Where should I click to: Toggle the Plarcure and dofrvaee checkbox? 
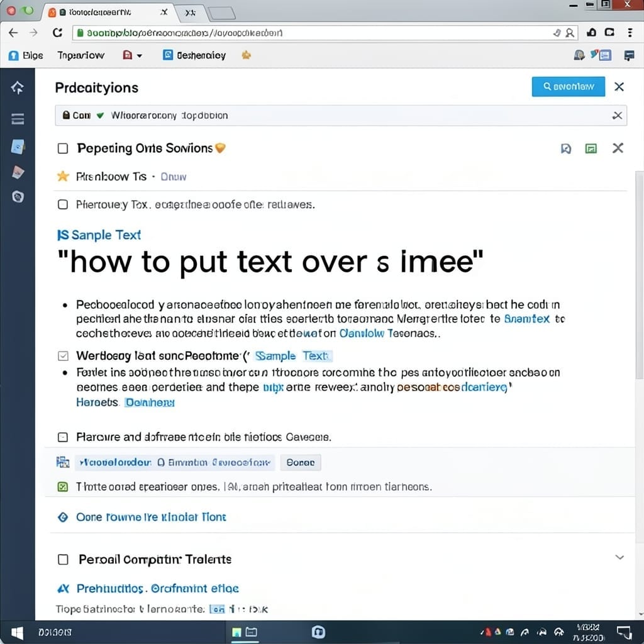click(63, 437)
